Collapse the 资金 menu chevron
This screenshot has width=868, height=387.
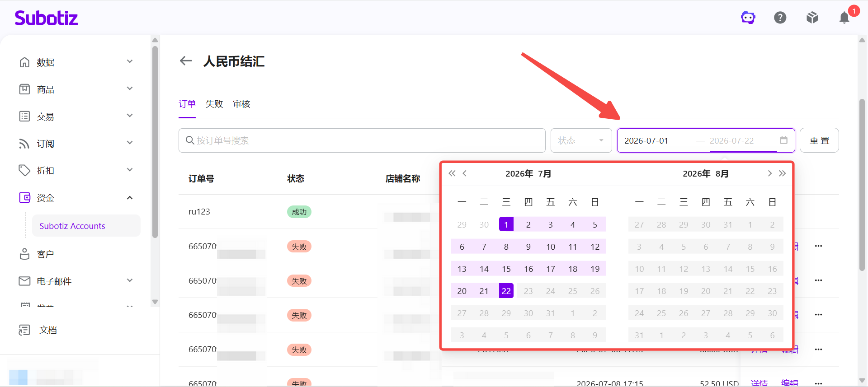click(x=130, y=198)
